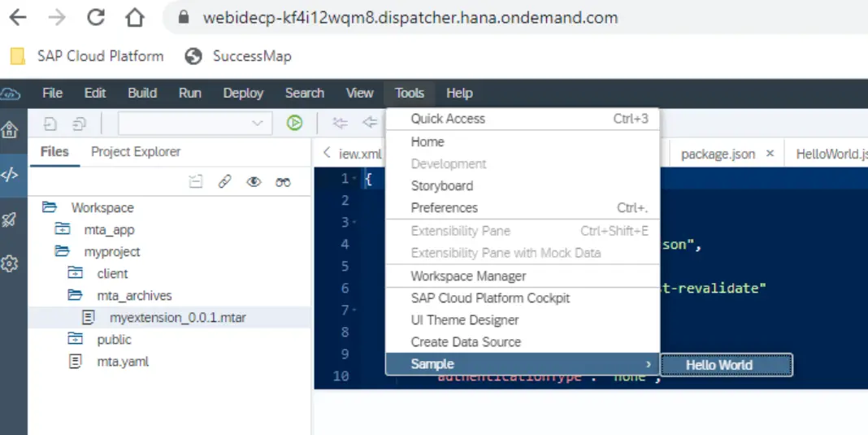
Task: Click the browser home icon
Action: click(135, 18)
